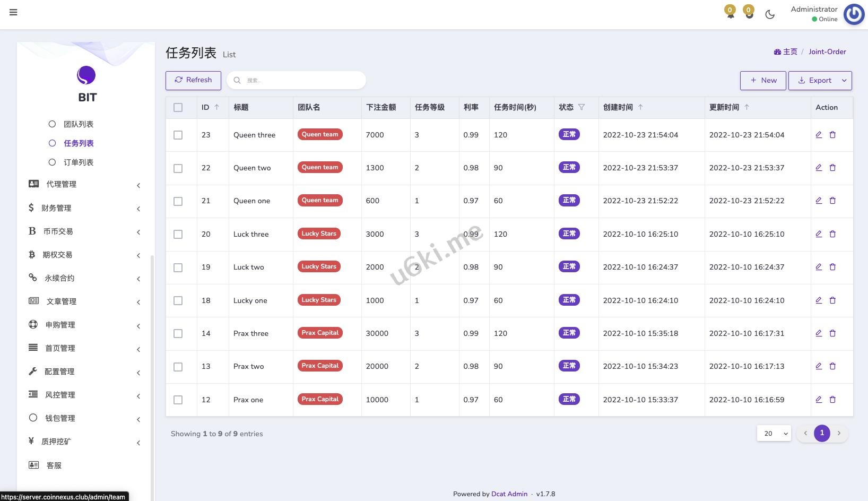This screenshot has width=868, height=501.
Task: Check the select-all checkbox in header
Action: pyautogui.click(x=178, y=108)
